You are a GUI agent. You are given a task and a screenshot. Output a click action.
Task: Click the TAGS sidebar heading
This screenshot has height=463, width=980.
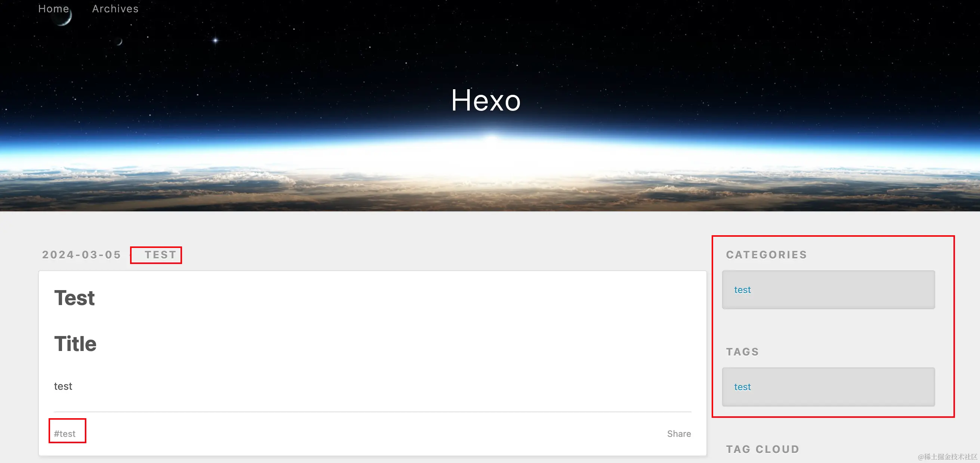coord(743,352)
